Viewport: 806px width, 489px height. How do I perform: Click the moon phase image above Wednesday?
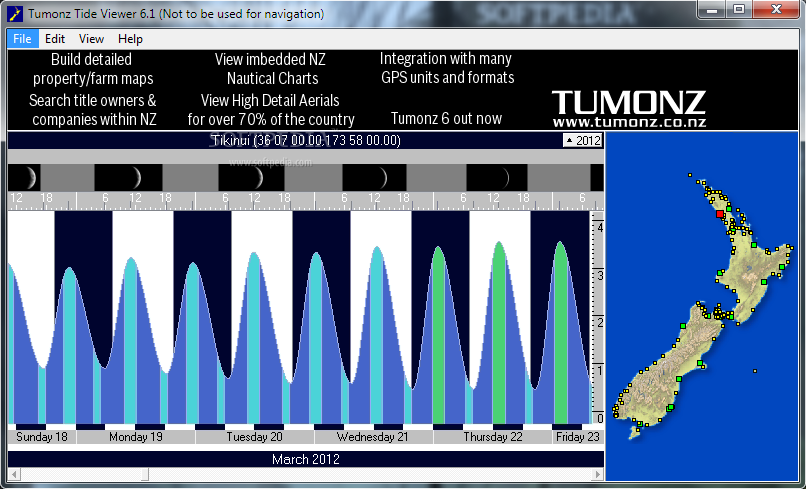pyautogui.click(x=374, y=178)
